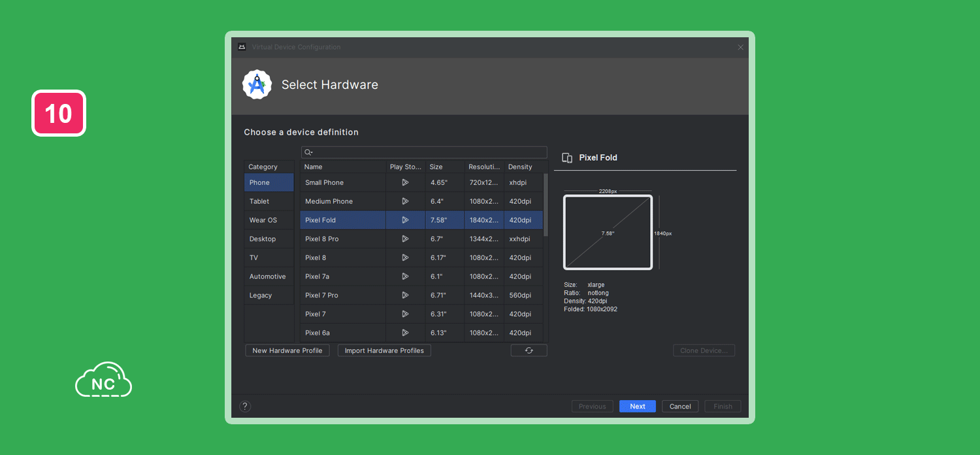The height and width of the screenshot is (455, 980).
Task: Select the Legacy category
Action: coord(269,295)
